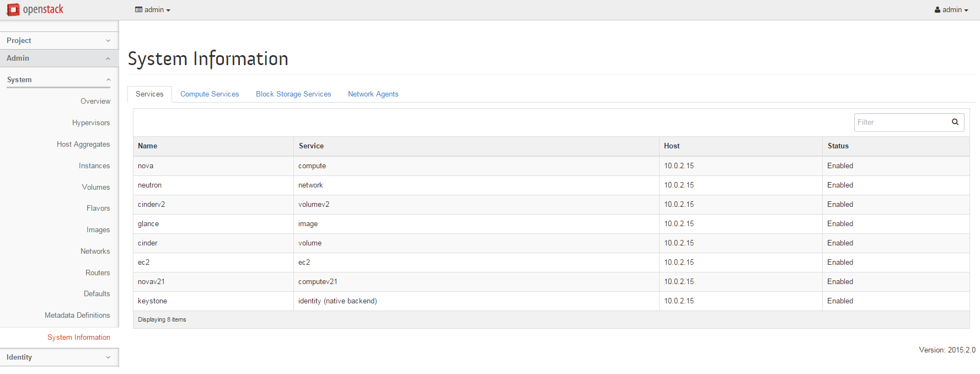The width and height of the screenshot is (980, 374).
Task: Click the Host column header
Action: (741, 146)
